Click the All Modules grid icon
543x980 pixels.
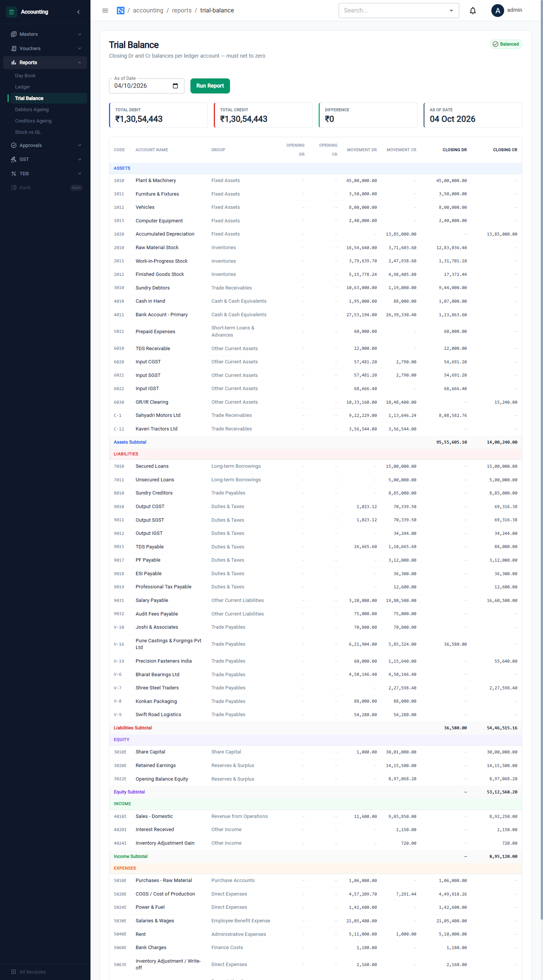[14, 972]
